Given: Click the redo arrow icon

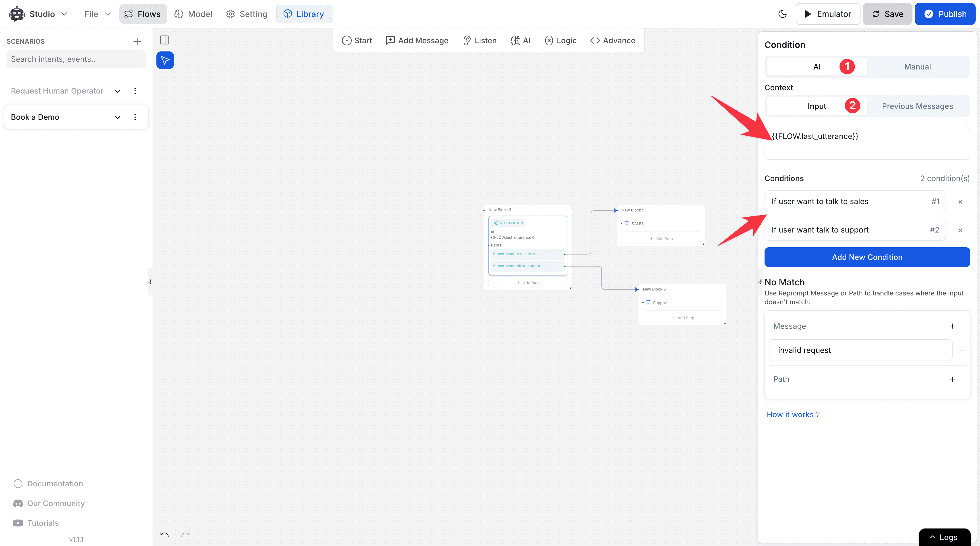Looking at the screenshot, I should (185, 535).
